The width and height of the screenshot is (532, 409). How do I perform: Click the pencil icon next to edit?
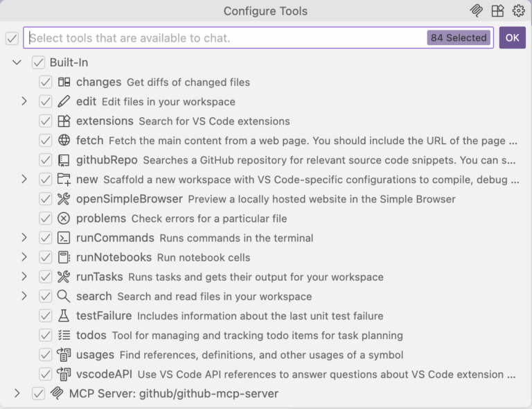click(64, 101)
